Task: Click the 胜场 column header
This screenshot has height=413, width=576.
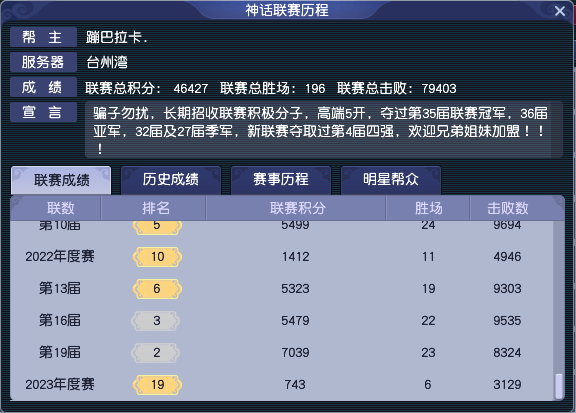Action: (x=428, y=208)
